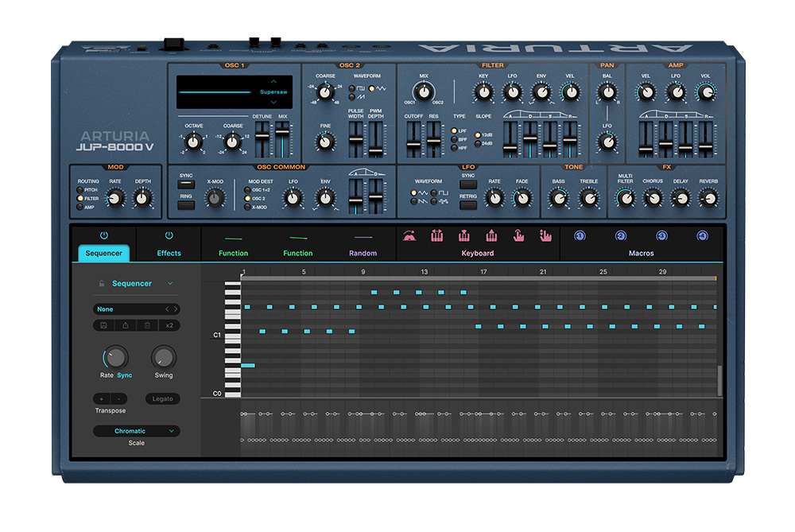This screenshot has width=795, height=532.
Task: Select the 12dB filter slope
Action: 478,135
